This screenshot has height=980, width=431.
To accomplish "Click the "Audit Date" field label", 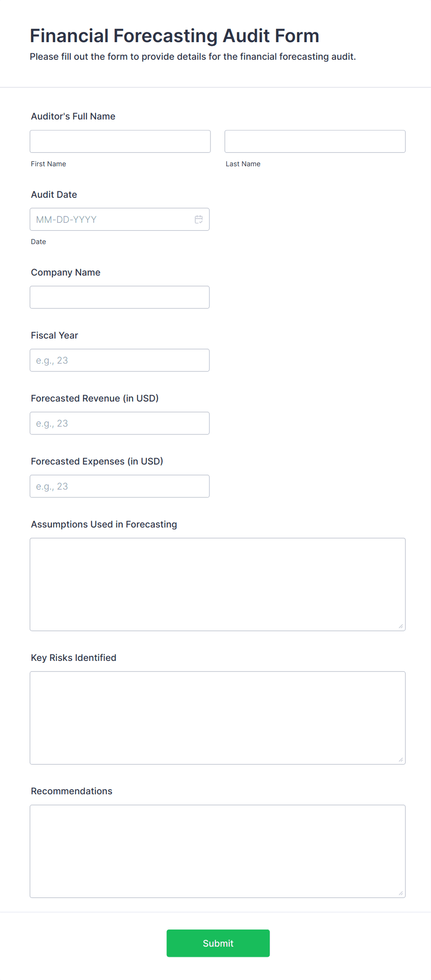I will (54, 195).
